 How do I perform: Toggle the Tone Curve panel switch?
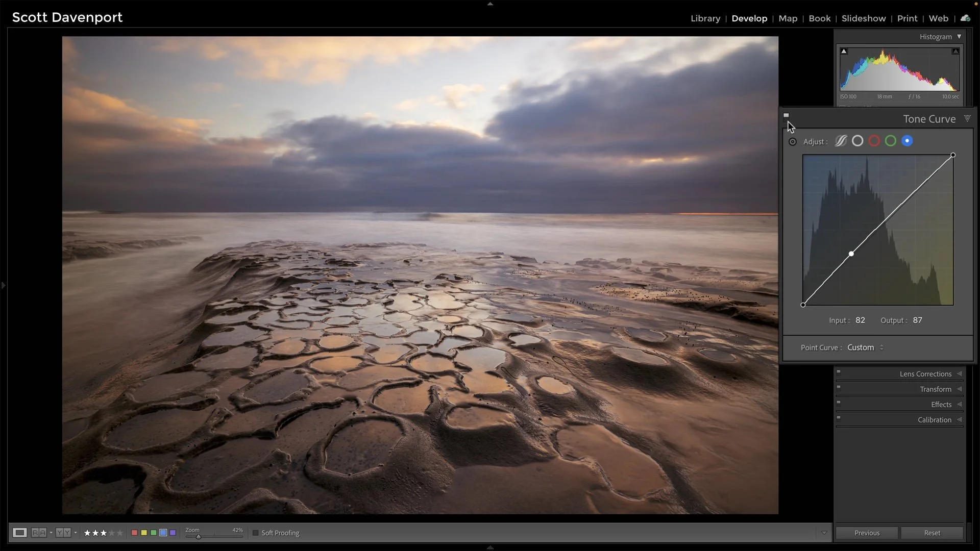click(x=787, y=115)
